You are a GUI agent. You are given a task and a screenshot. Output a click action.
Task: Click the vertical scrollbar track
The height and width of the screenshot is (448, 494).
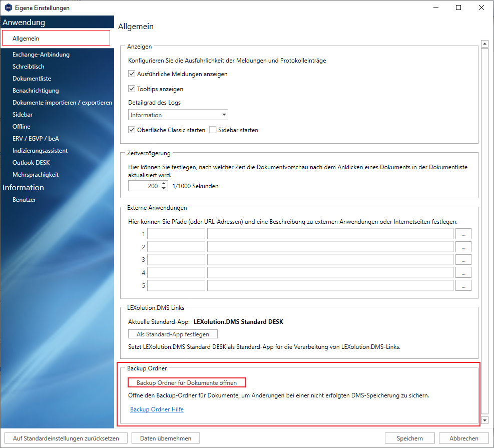(x=484, y=232)
